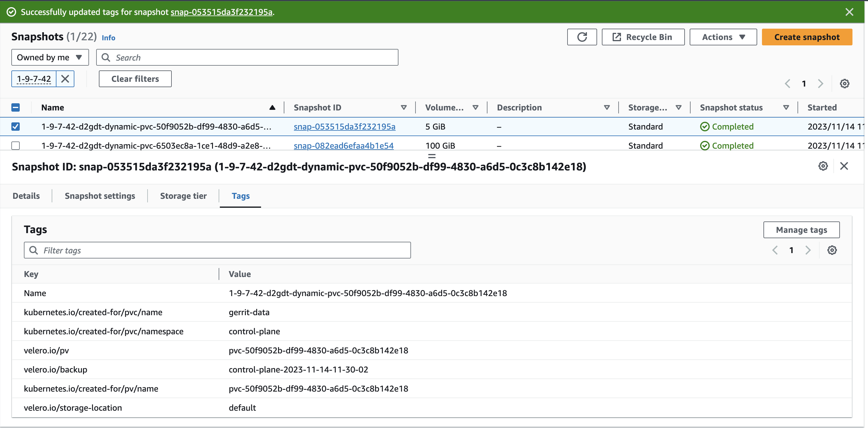
Task: Switch to the Details tab
Action: (x=26, y=196)
